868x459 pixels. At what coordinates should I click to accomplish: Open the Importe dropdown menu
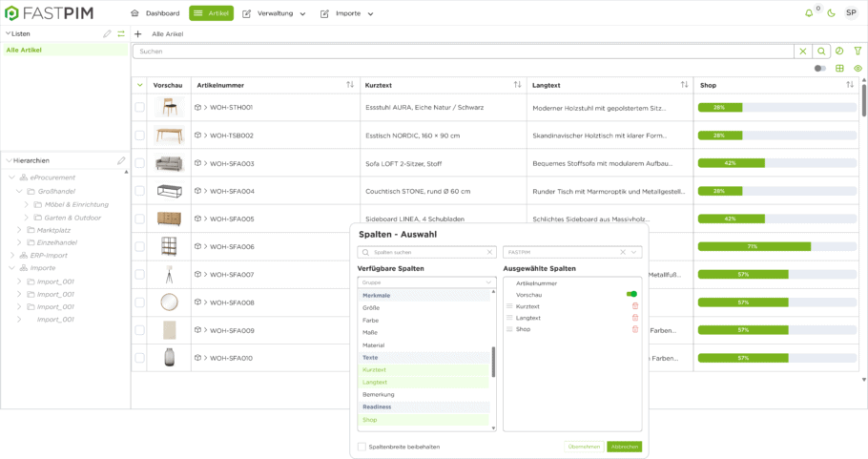tap(347, 13)
